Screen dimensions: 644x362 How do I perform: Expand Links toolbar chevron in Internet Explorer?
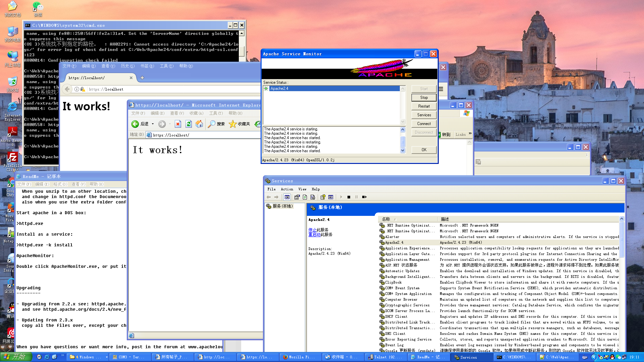click(x=470, y=133)
